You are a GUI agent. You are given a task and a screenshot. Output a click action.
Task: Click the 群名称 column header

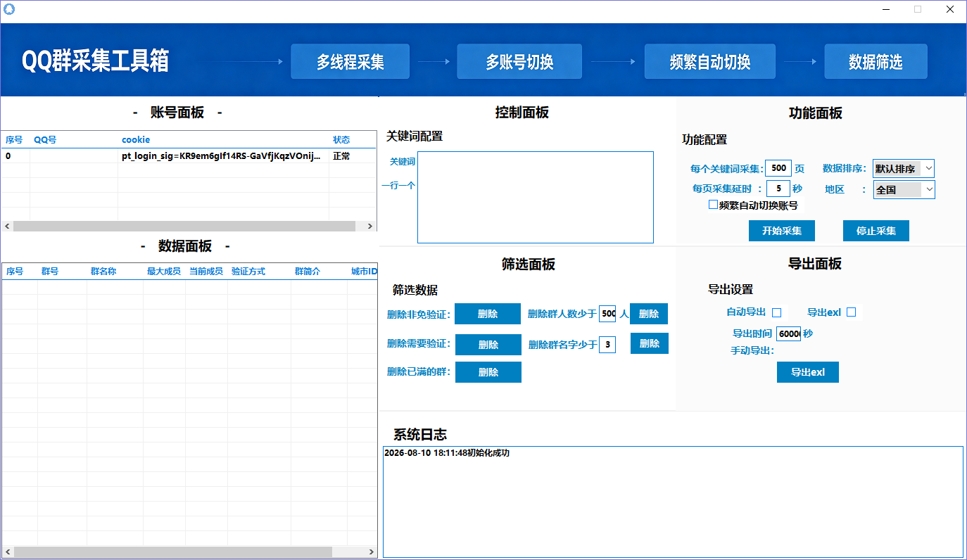click(x=115, y=272)
